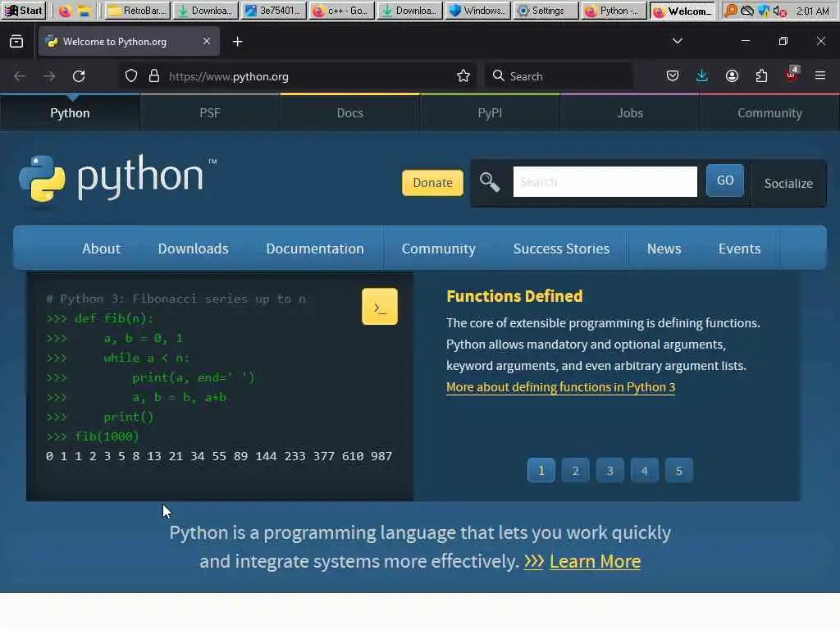The height and width of the screenshot is (630, 840).
Task: Select the PSF top tab
Action: [x=209, y=113]
